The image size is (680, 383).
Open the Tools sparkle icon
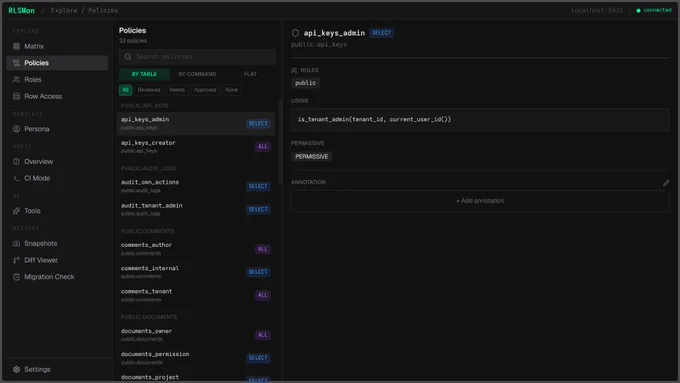tap(16, 211)
